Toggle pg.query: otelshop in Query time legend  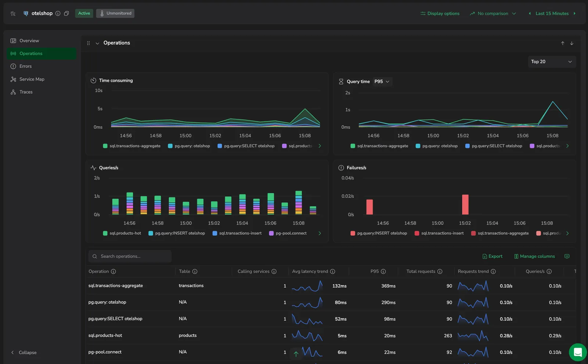click(x=437, y=146)
